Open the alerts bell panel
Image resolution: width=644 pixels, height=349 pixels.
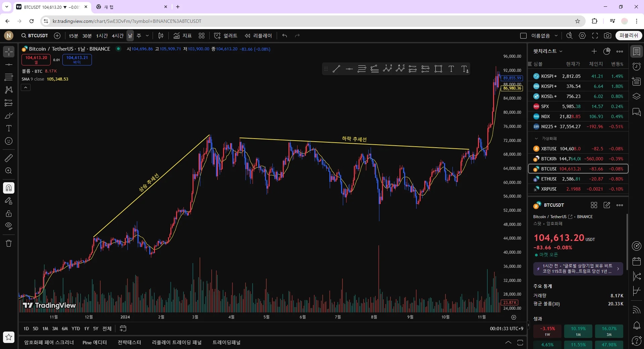pos(636,325)
